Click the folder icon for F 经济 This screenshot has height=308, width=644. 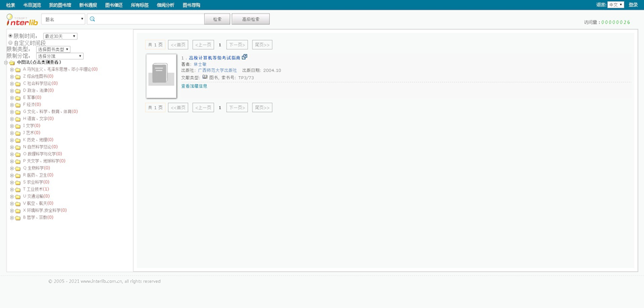click(18, 104)
